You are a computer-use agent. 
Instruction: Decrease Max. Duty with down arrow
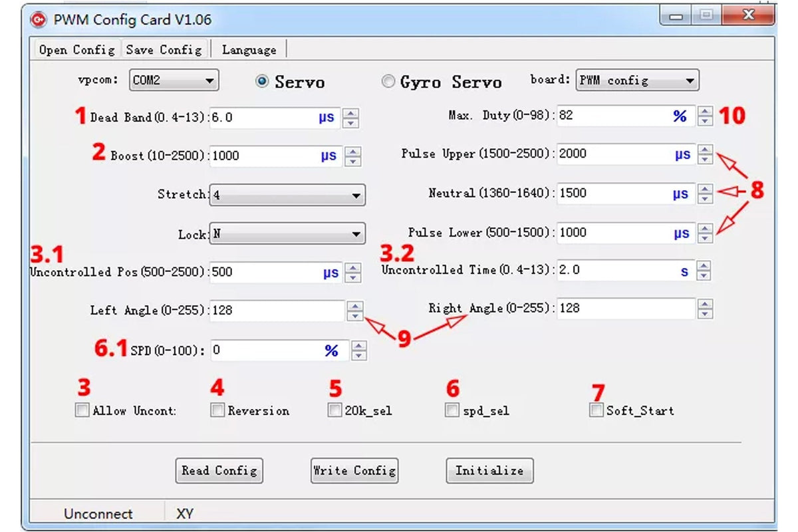705,121
